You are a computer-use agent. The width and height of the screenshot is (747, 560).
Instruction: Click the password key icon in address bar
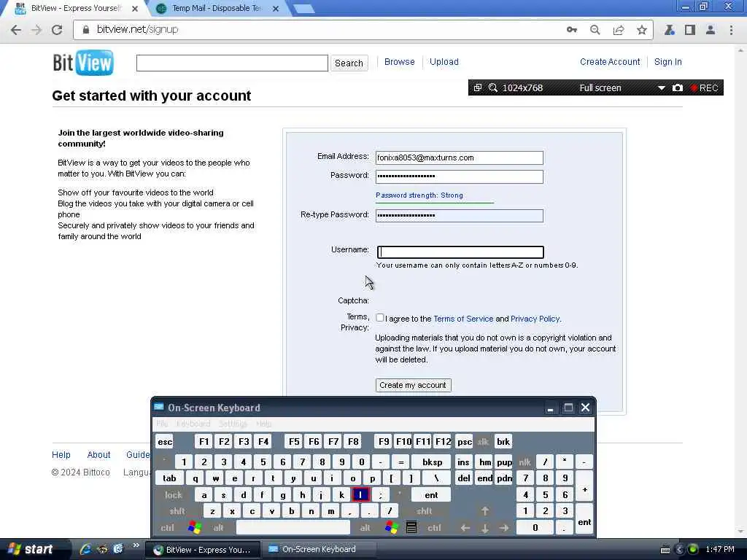pos(572,29)
